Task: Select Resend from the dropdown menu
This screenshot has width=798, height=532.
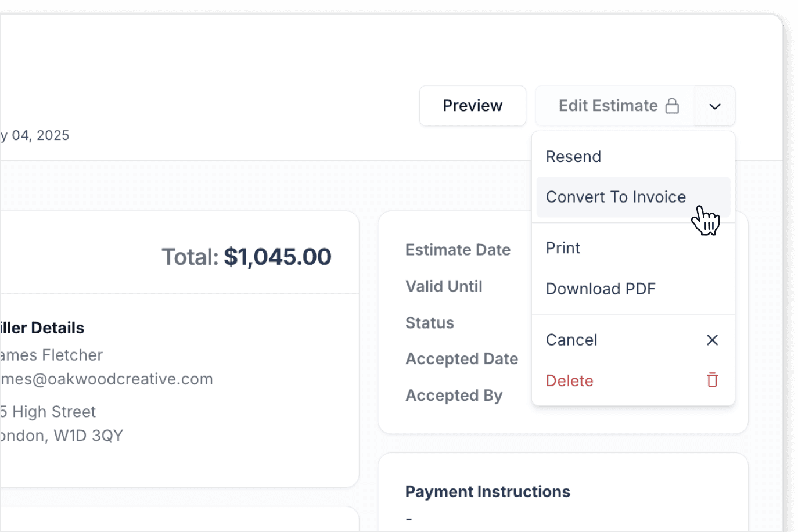Action: (633, 157)
